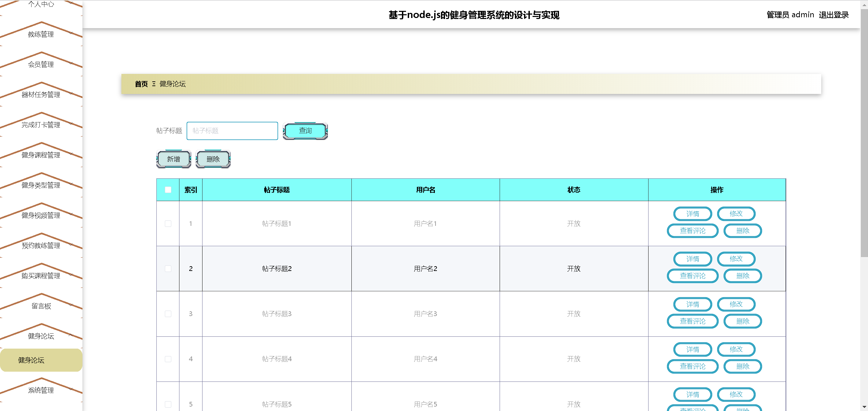The width and height of the screenshot is (868, 411).
Task: Focus the 帖子标题 search input
Action: (232, 131)
